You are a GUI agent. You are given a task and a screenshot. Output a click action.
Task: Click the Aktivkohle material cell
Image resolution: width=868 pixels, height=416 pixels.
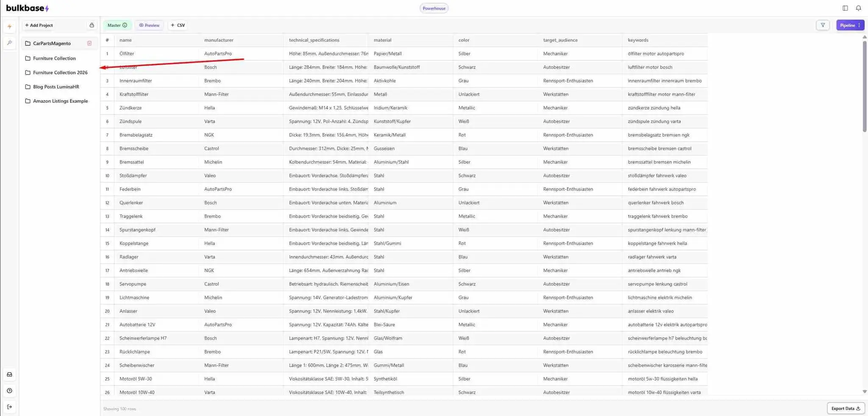tap(411, 80)
